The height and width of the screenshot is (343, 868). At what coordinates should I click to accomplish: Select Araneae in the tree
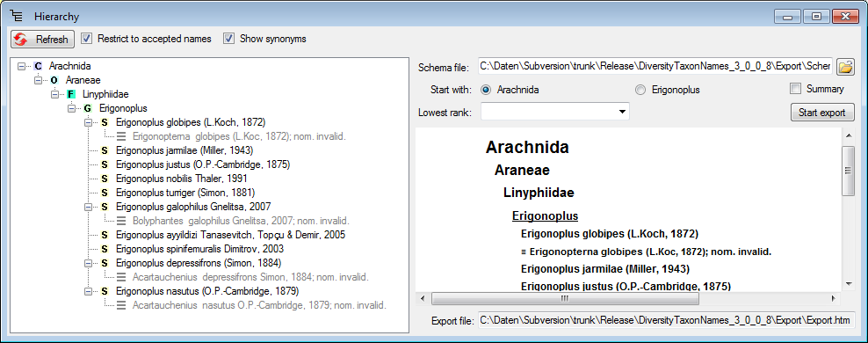(x=83, y=80)
